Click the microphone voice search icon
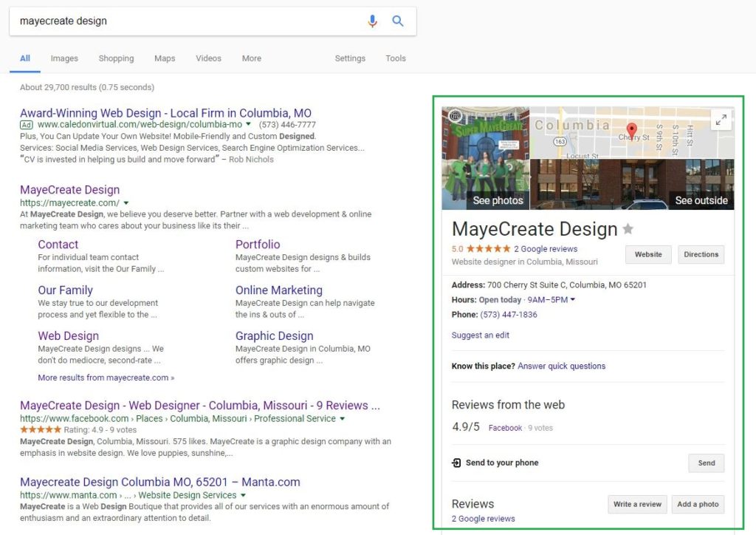Image resolution: width=756 pixels, height=535 pixels. (x=372, y=21)
